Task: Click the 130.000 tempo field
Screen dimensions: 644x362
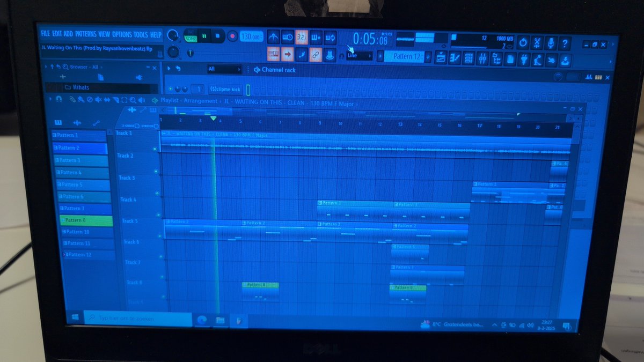Action: [x=251, y=36]
